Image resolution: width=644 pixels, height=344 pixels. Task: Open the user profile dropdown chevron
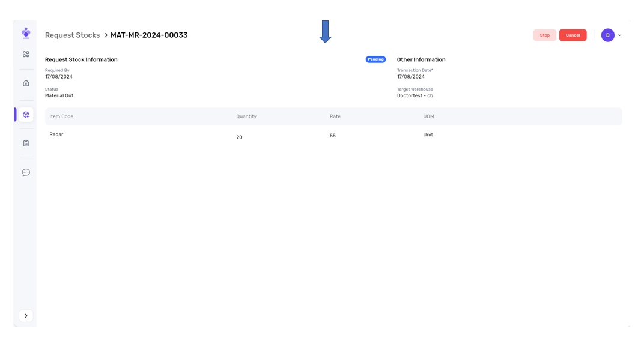(620, 35)
